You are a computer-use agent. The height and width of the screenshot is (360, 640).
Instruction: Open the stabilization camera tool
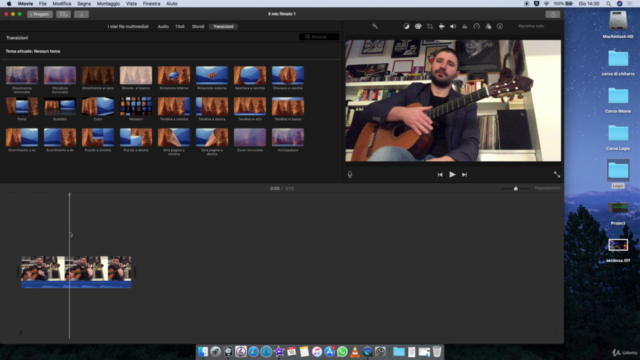click(442, 26)
